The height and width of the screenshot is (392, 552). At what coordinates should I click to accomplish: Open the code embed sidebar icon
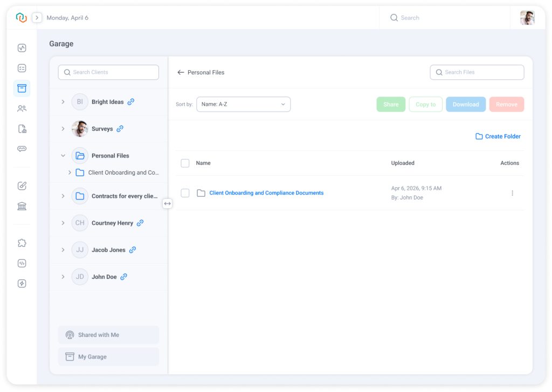click(x=22, y=263)
